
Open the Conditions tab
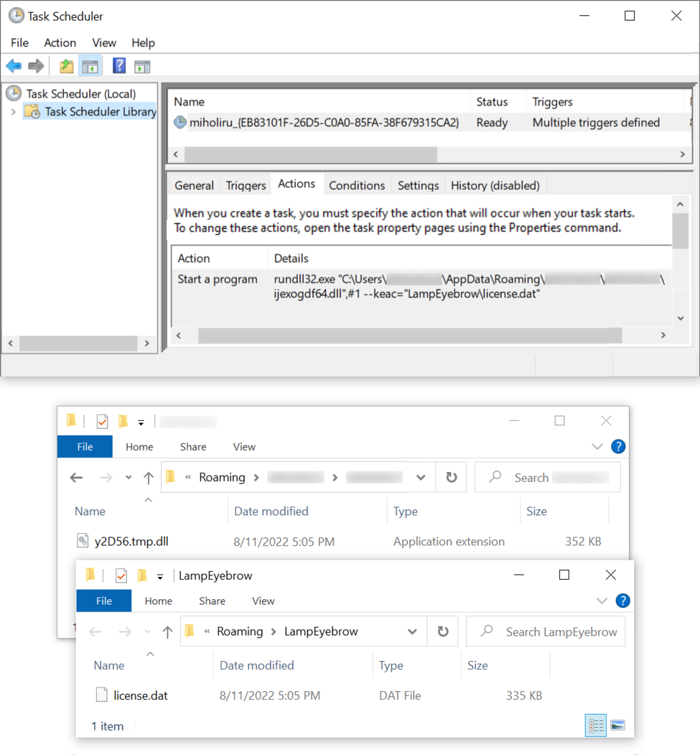tap(357, 185)
